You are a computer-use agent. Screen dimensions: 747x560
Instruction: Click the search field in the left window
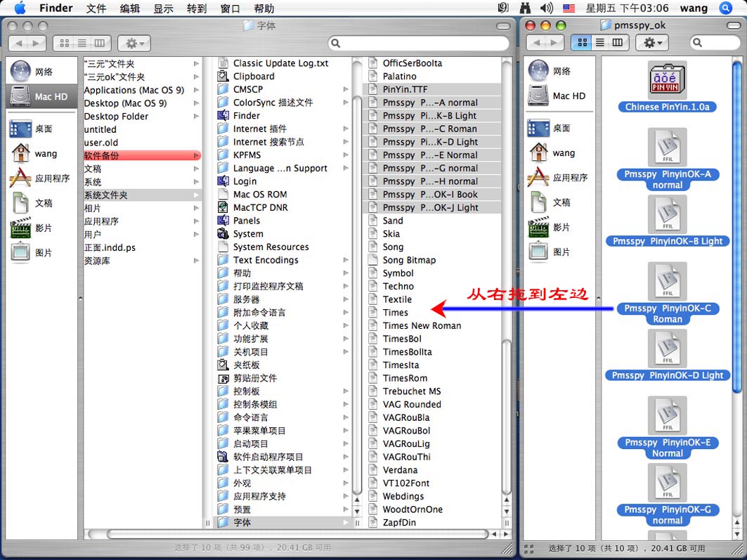(x=418, y=44)
